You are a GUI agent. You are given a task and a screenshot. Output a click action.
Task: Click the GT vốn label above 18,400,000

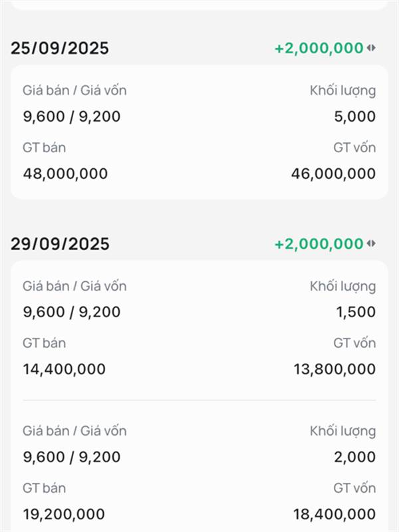354,488
